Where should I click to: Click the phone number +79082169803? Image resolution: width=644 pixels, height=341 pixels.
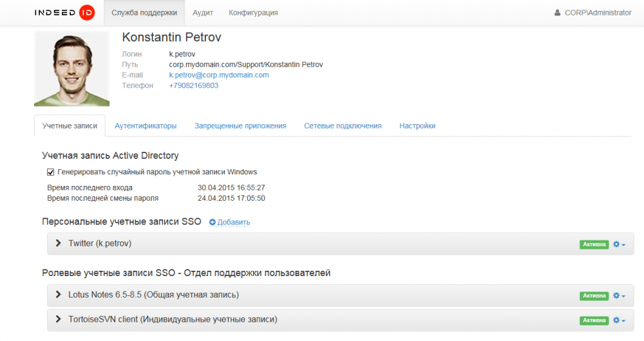[194, 86]
